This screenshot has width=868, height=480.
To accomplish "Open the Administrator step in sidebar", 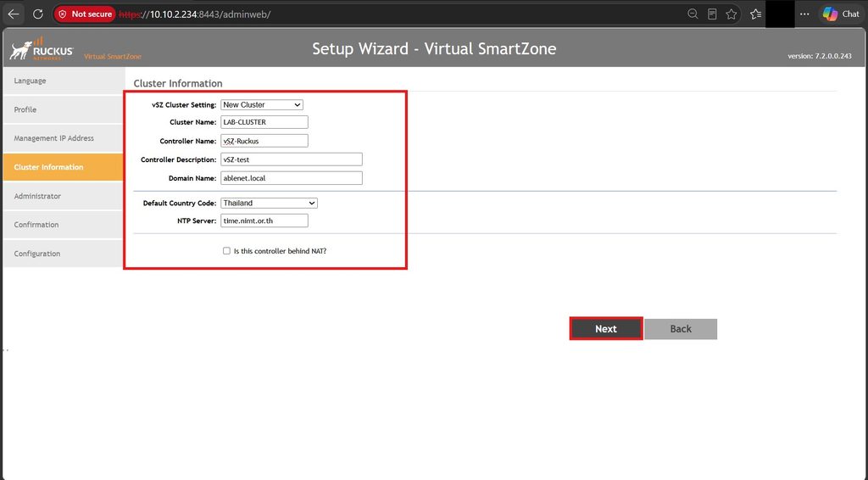I will tap(63, 196).
